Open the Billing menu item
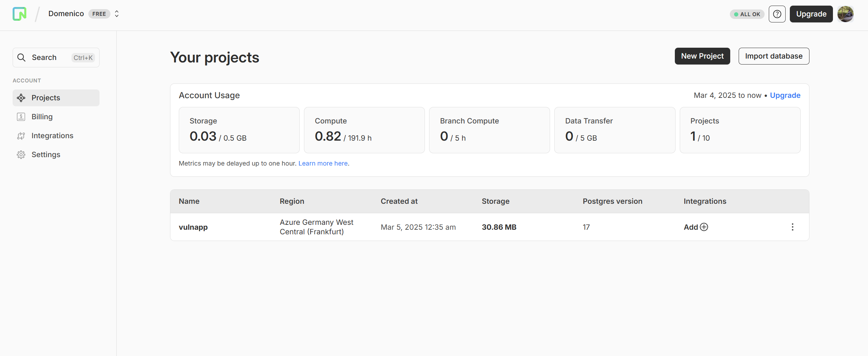The width and height of the screenshot is (868, 356). click(x=42, y=117)
